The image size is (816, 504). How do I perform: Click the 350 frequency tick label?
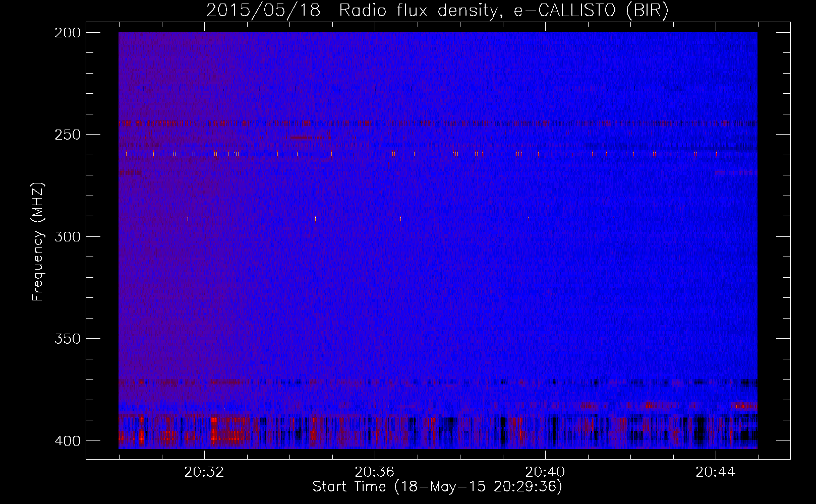[68, 338]
